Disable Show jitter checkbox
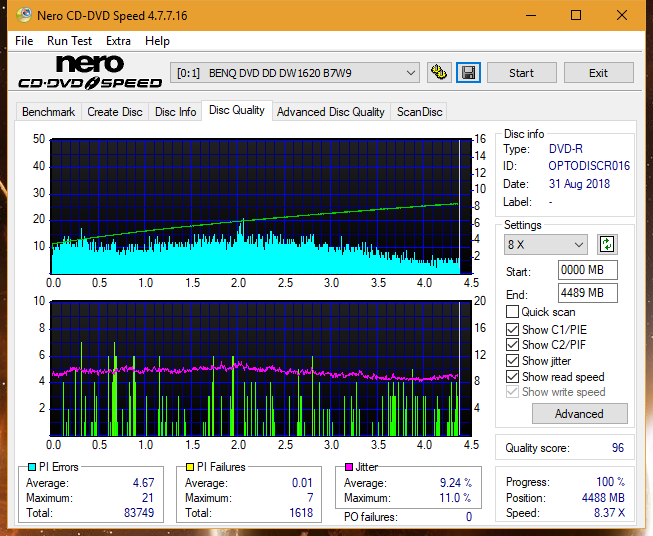 point(512,361)
